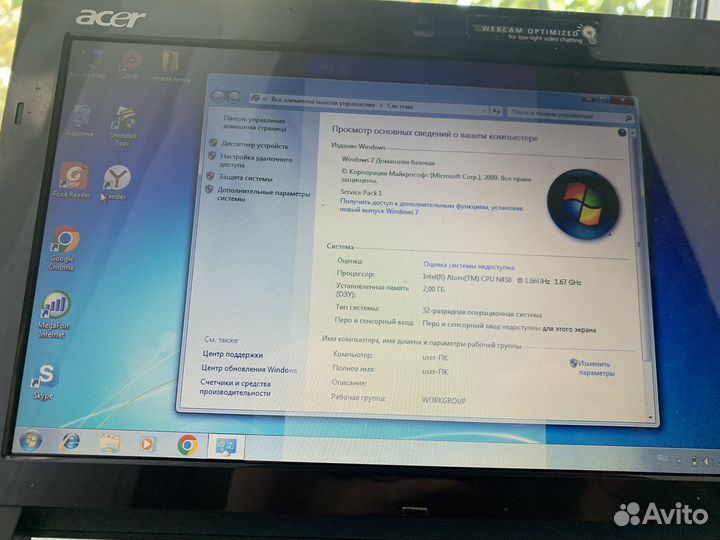Select the Control Panel taskbar button
This screenshot has width=720, height=540.
click(x=226, y=446)
